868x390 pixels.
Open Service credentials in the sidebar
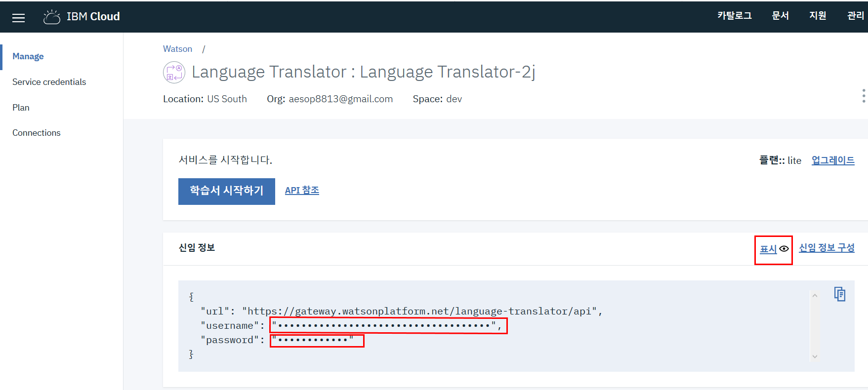[x=49, y=82]
